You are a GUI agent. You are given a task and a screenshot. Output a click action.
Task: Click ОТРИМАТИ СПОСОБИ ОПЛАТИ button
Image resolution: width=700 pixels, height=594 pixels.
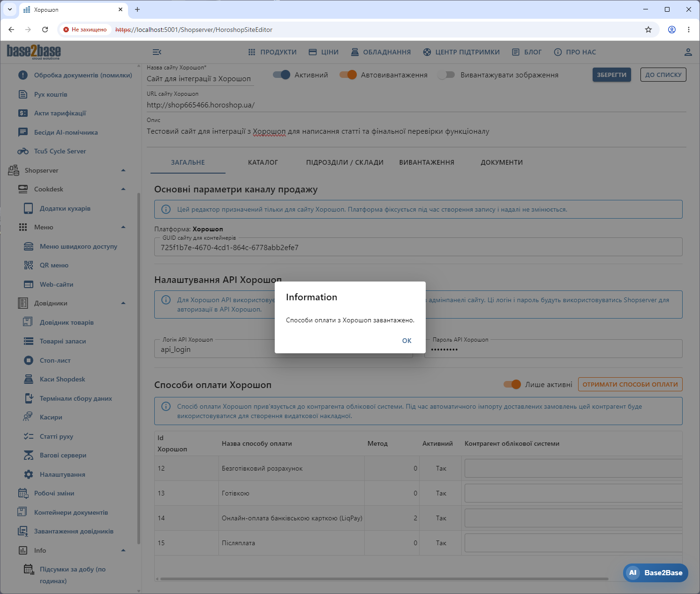pos(630,384)
